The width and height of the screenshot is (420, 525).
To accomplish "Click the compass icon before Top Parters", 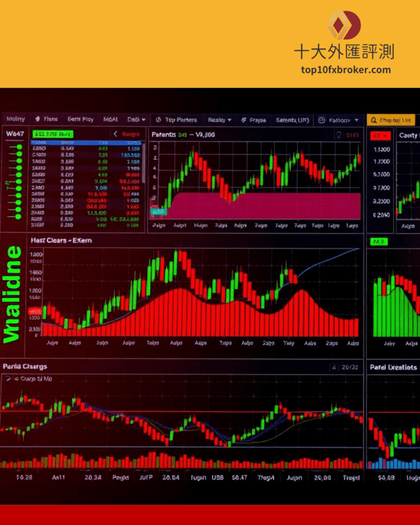I will click(158, 119).
